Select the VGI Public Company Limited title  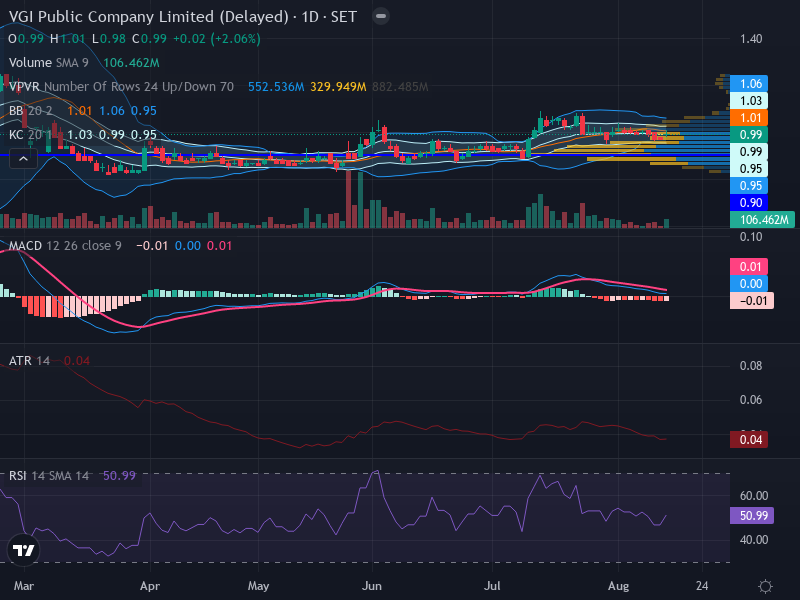tap(148, 16)
